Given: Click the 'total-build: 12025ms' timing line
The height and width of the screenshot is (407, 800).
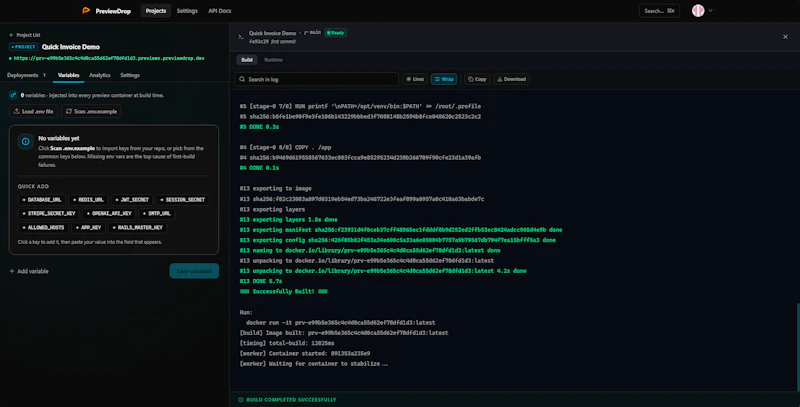Looking at the screenshot, I should 287,343.
